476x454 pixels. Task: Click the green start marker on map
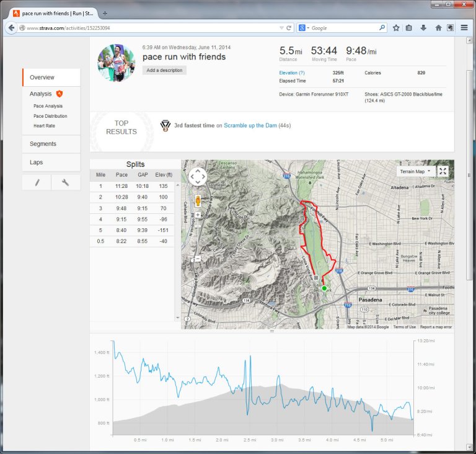coord(324,288)
